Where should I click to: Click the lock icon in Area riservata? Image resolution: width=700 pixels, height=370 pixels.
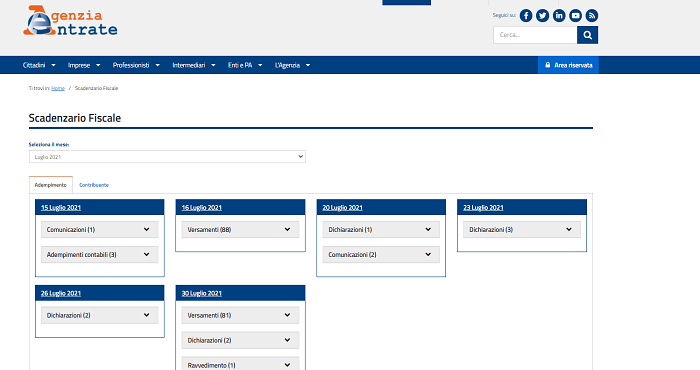[x=548, y=65]
